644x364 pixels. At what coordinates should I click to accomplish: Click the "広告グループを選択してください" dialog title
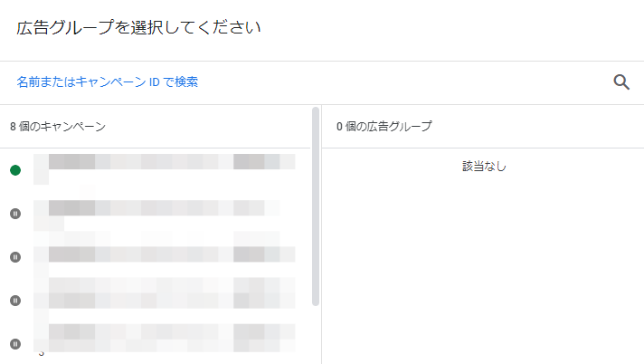point(139,28)
